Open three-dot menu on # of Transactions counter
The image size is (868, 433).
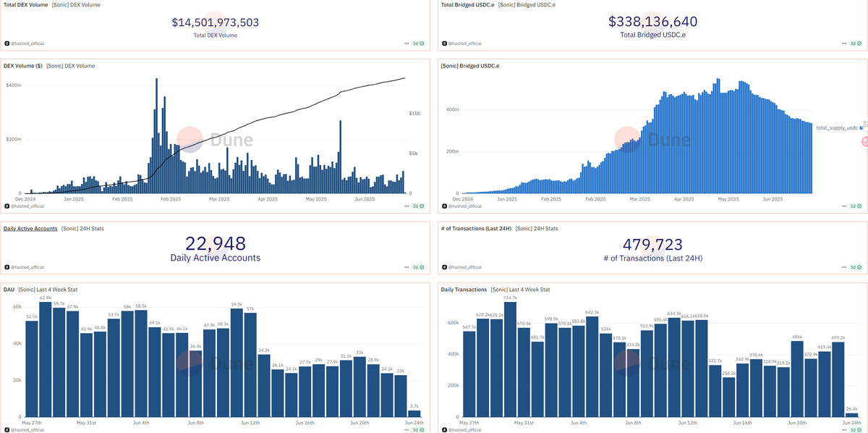coord(844,267)
